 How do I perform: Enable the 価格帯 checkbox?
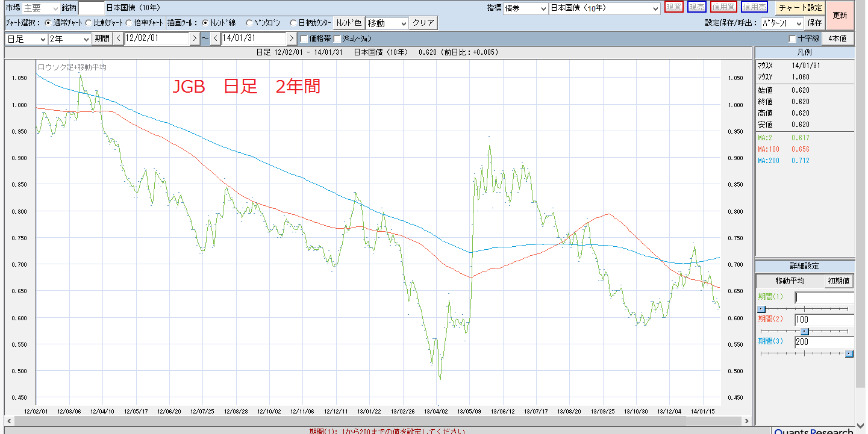(x=304, y=39)
